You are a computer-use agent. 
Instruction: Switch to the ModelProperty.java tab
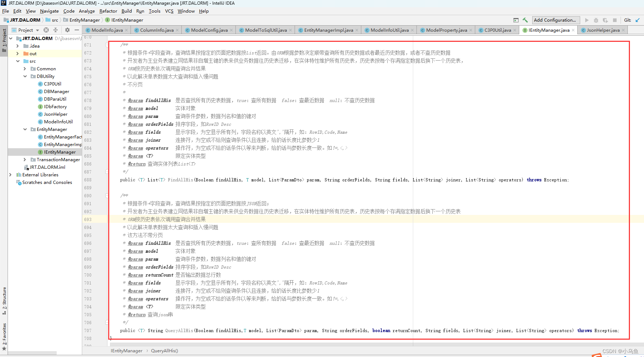point(446,30)
